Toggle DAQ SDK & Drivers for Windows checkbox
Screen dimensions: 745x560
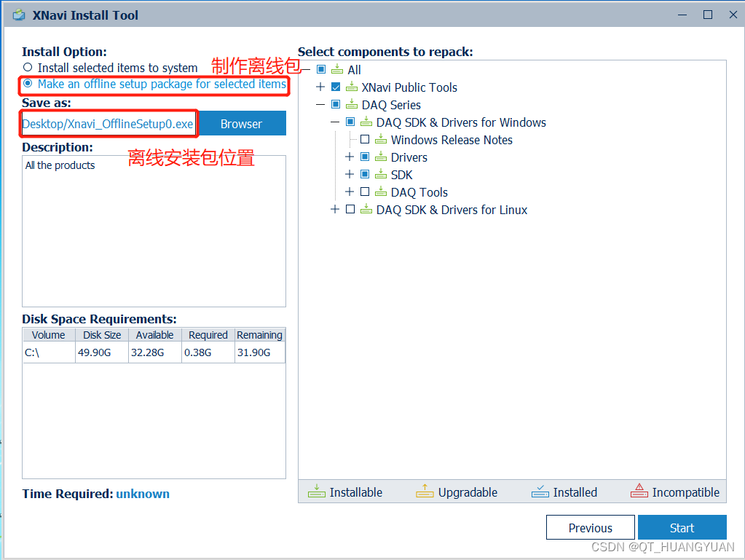point(350,122)
